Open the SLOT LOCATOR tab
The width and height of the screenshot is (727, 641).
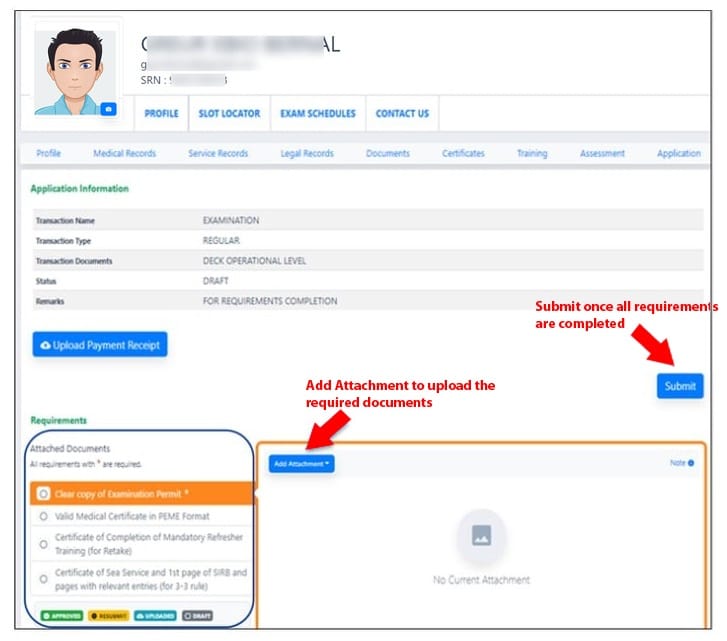click(229, 114)
